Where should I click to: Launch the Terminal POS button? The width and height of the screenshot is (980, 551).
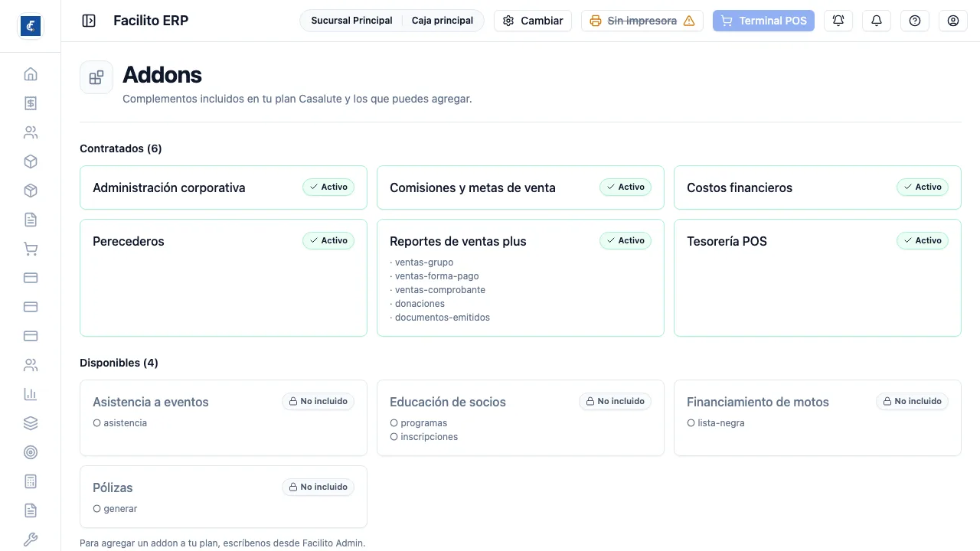763,21
